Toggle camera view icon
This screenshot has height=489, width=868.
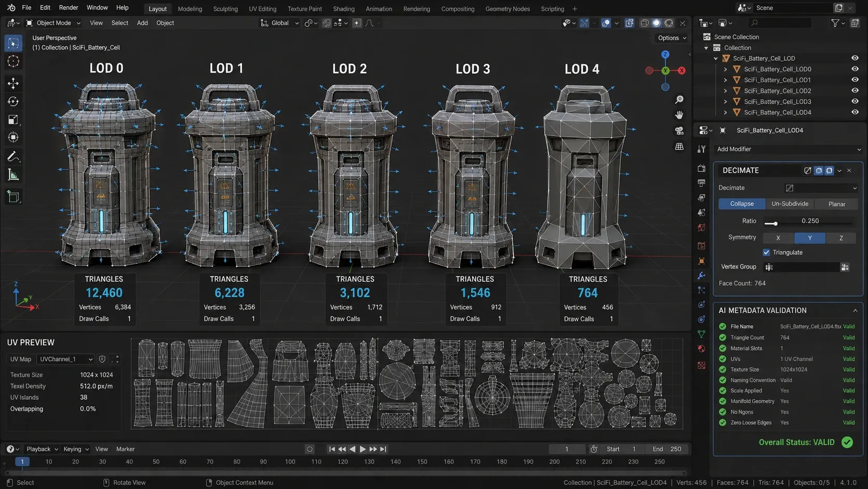[679, 131]
